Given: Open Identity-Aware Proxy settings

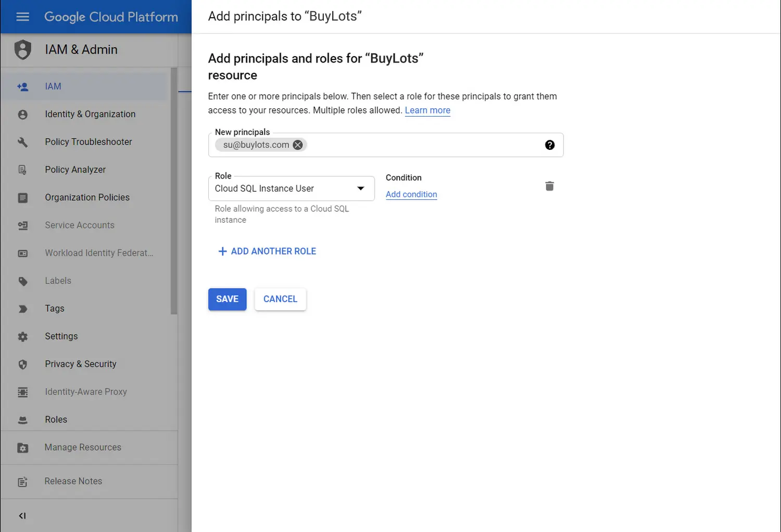Looking at the screenshot, I should click(x=85, y=391).
